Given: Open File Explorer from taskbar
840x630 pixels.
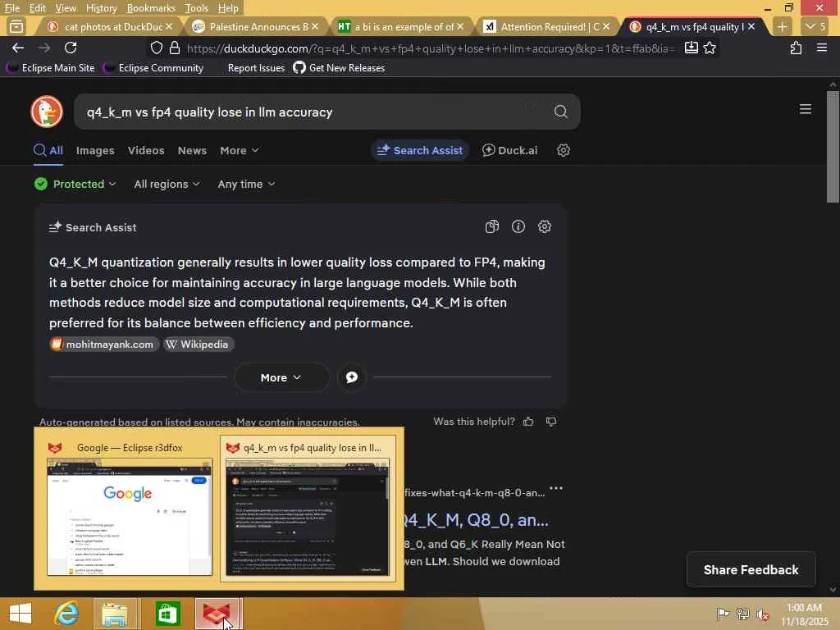Looking at the screenshot, I should click(115, 614).
